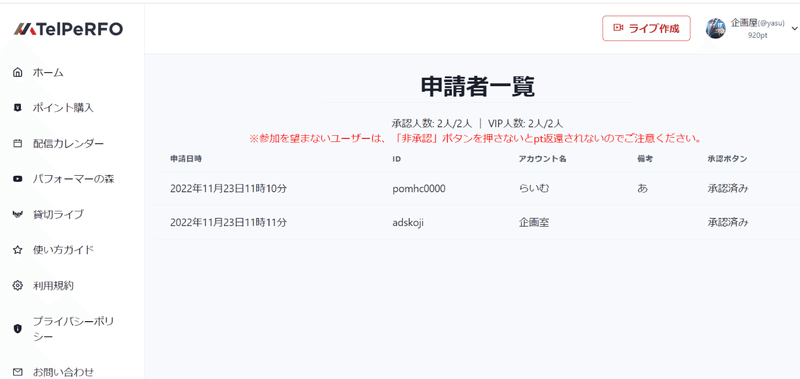Click the user avatar picture
The image size is (800, 379).
pyautogui.click(x=716, y=29)
